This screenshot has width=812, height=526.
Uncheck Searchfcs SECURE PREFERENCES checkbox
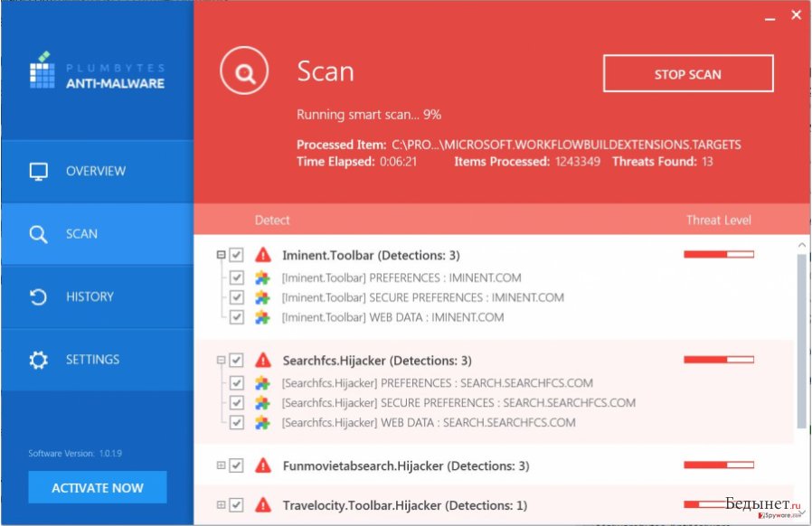237,402
